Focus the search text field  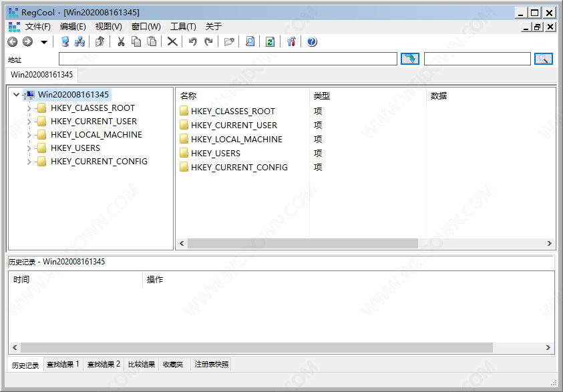coord(478,59)
